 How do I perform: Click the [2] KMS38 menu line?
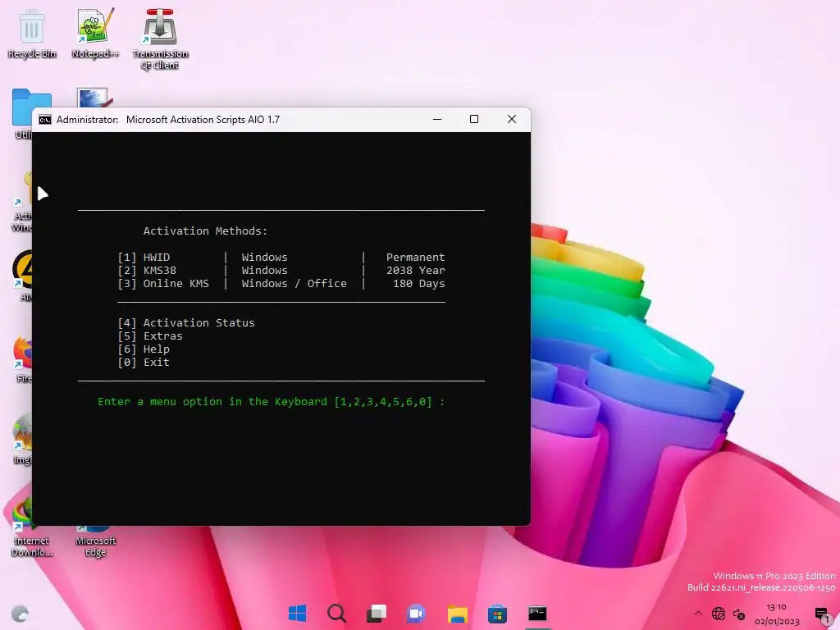click(x=281, y=271)
